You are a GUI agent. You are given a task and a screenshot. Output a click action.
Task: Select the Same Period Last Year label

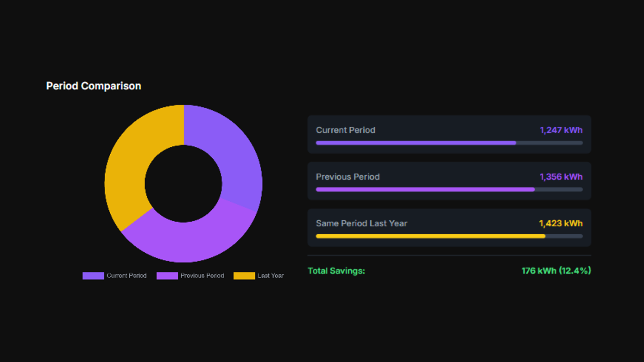click(x=361, y=224)
